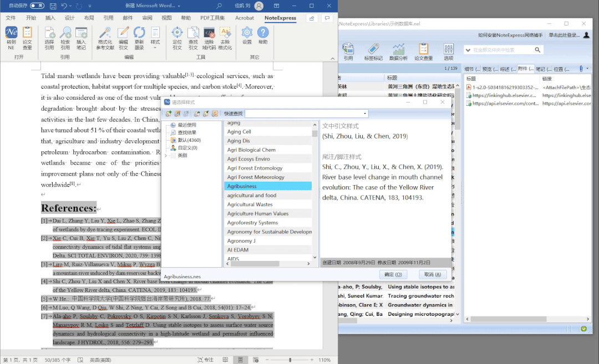599x364 pixels.
Task: Click the NoteExpress search input field
Action: (x=502, y=50)
